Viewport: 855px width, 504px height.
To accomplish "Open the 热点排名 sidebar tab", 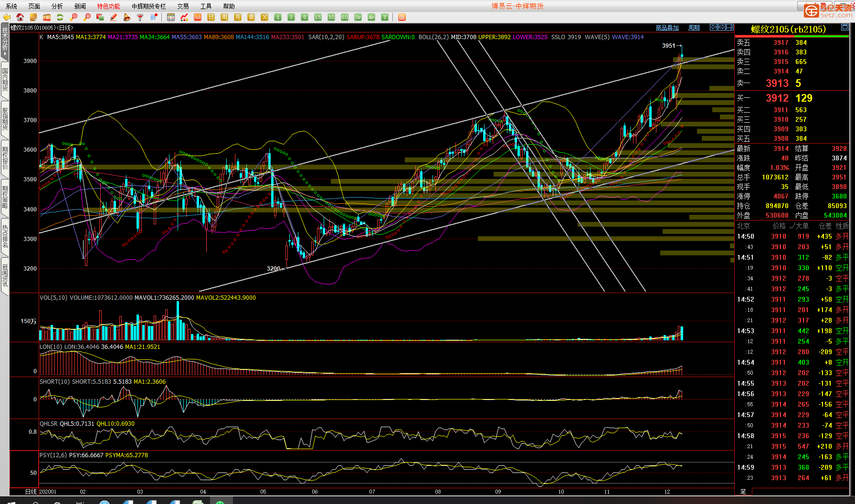I will [x=5, y=236].
